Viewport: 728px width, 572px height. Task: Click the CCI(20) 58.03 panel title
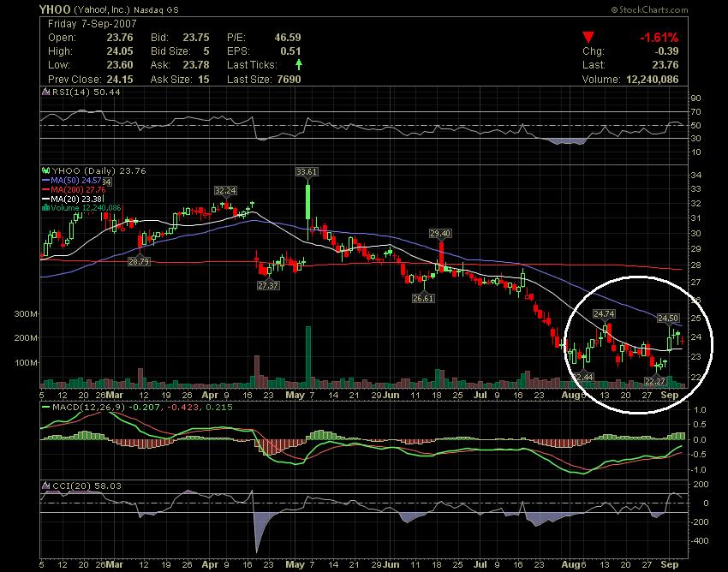(87, 486)
